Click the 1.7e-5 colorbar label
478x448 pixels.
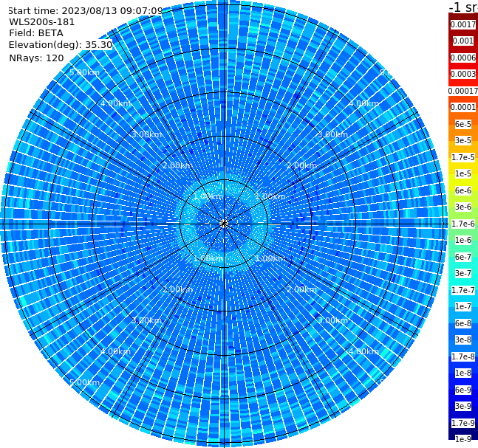coord(463,157)
